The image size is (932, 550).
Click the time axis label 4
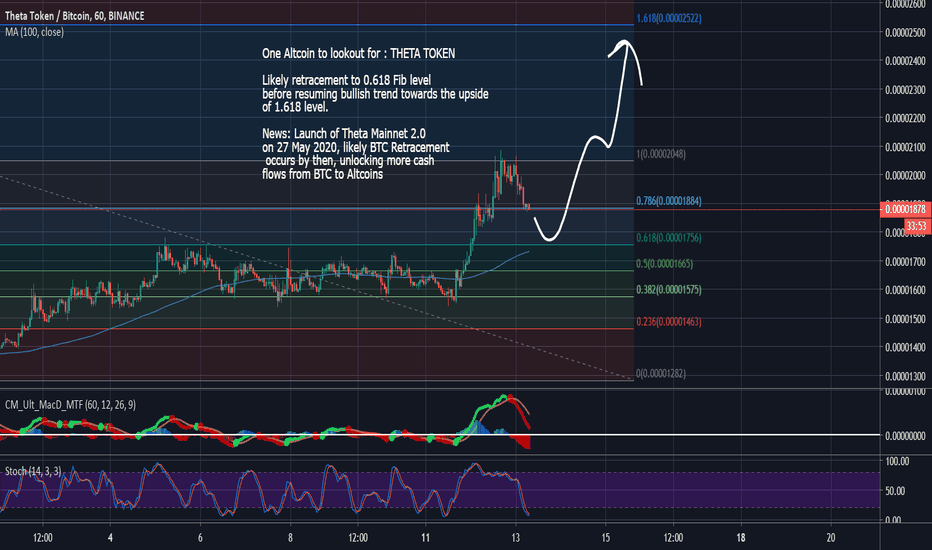point(110,538)
